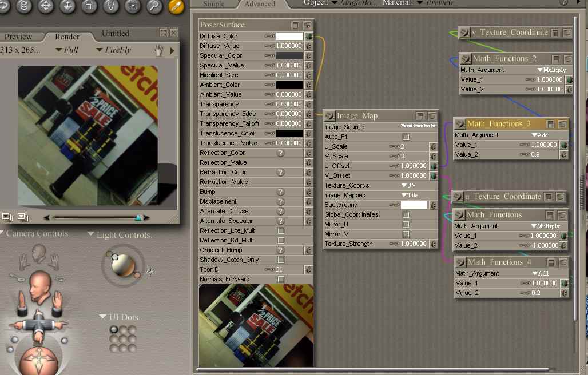Image resolution: width=588 pixels, height=375 pixels.
Task: Collapse the Light Controls panel
Action: tap(90, 234)
